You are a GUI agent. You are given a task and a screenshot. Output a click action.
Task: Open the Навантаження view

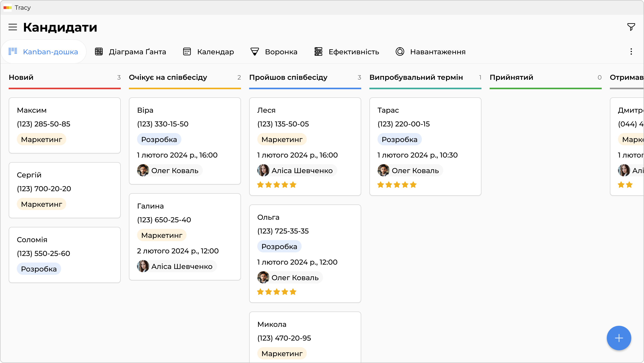431,52
